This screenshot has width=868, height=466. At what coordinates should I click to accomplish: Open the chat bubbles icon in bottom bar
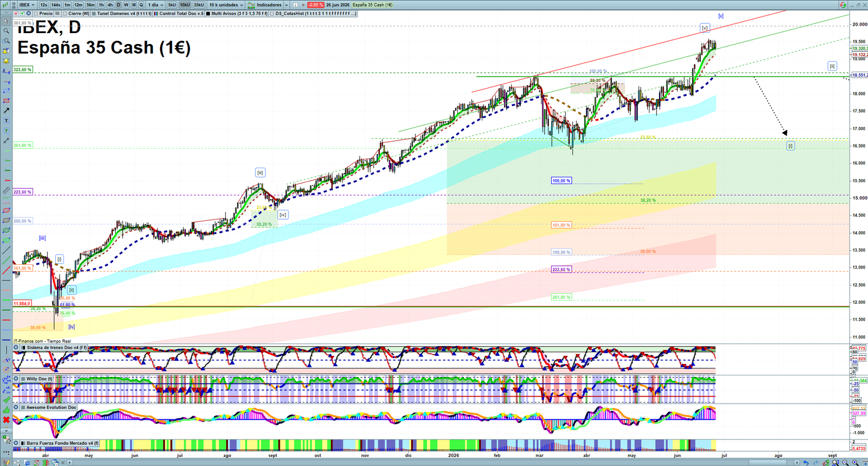(27, 462)
